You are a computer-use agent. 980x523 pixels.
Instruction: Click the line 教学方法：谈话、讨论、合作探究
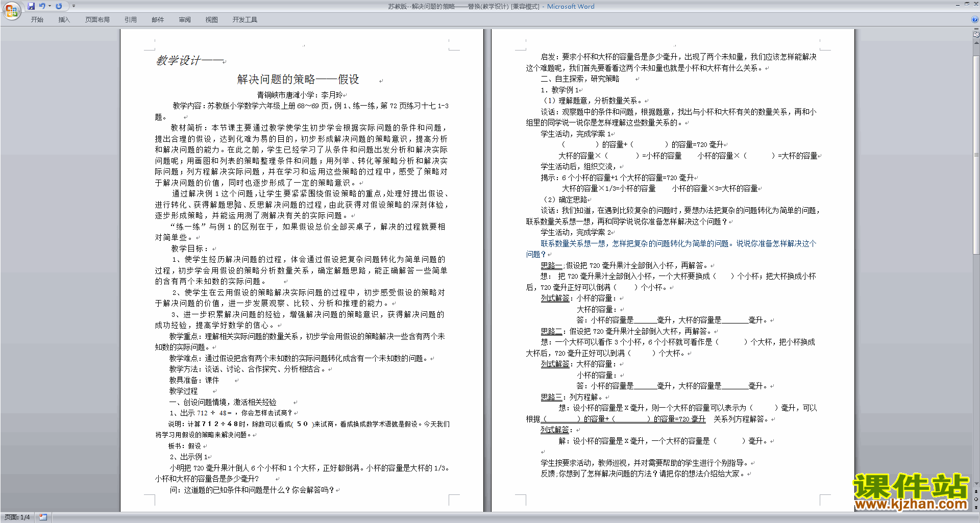(248, 369)
